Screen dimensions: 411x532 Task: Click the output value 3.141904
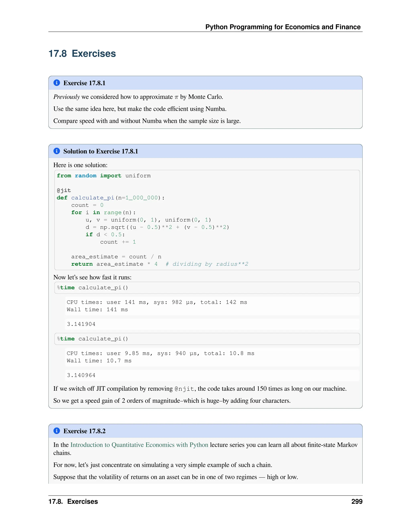[x=81, y=324]
